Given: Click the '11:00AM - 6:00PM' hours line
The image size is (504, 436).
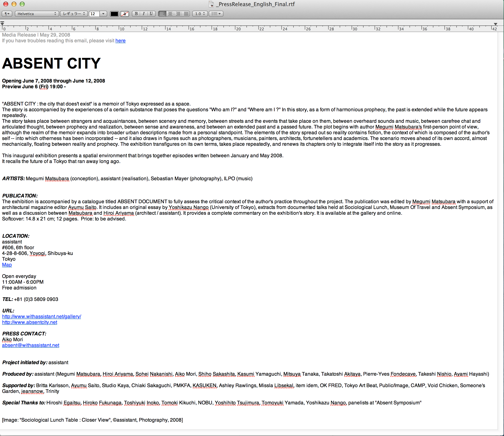Looking at the screenshot, I should [x=23, y=282].
